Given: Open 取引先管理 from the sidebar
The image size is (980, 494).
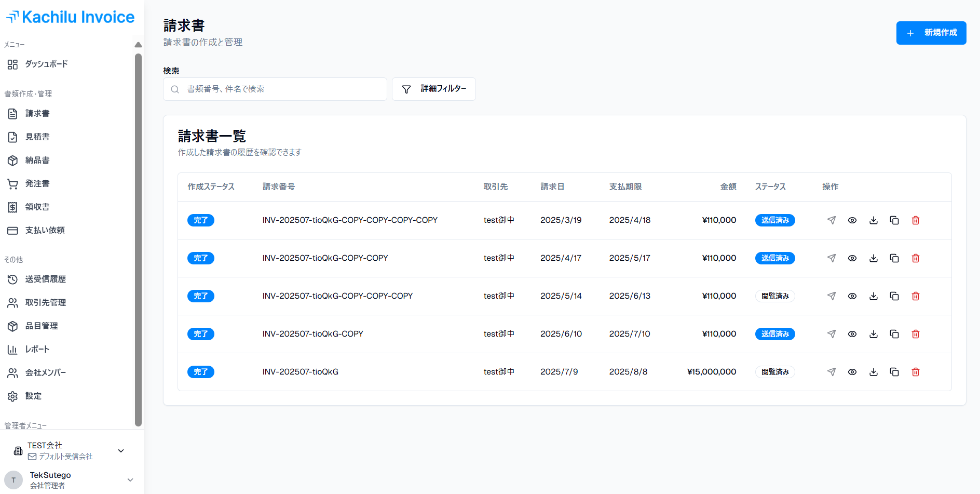Looking at the screenshot, I should 46,302.
